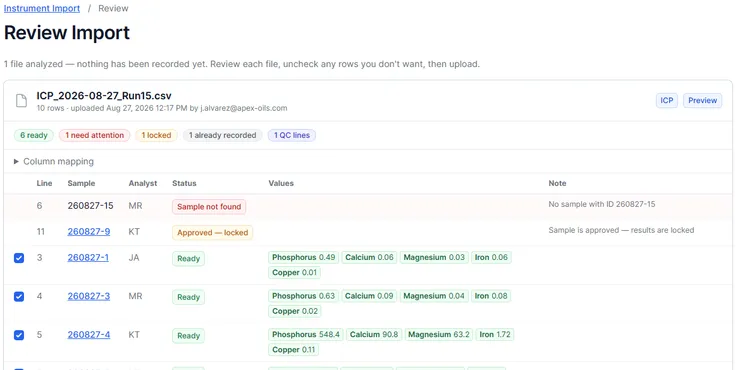The width and height of the screenshot is (740, 370).
Task: Click the ICP tag button
Action: pos(667,101)
